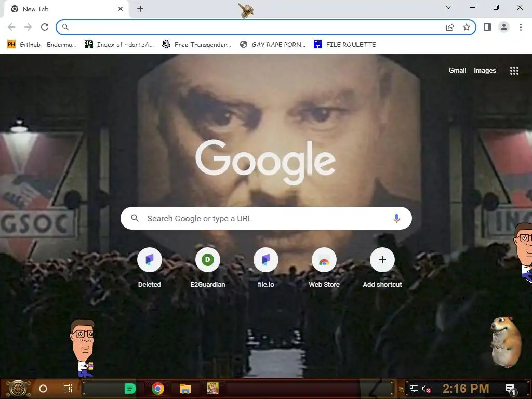Open GitHub - Enderma... bookmark
The image size is (532, 399).
(42, 45)
